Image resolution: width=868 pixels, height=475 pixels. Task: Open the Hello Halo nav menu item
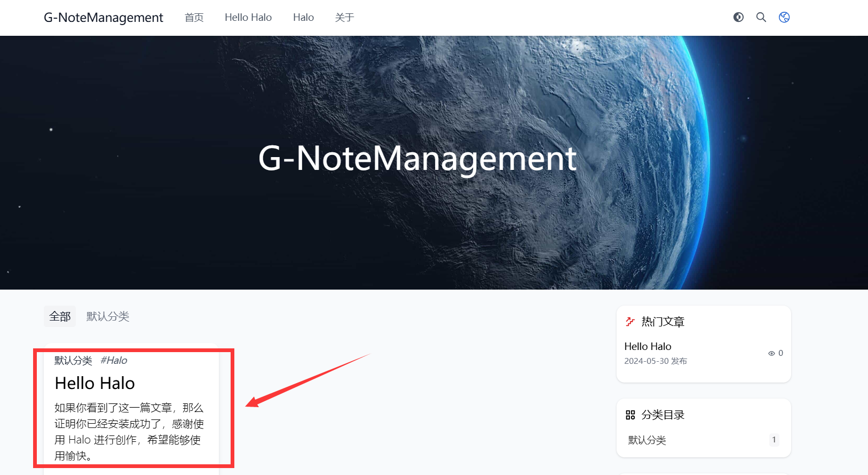(x=248, y=18)
